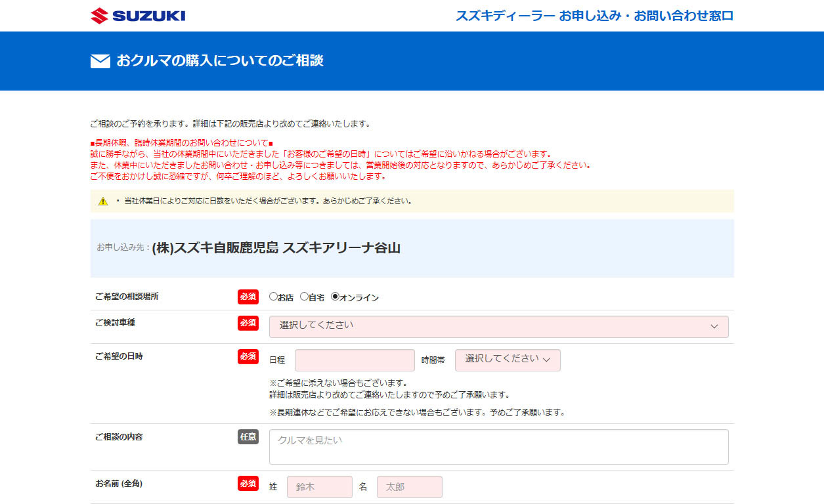824x504 pixels.
Task: Select the 自宅 radio button
Action: (304, 297)
